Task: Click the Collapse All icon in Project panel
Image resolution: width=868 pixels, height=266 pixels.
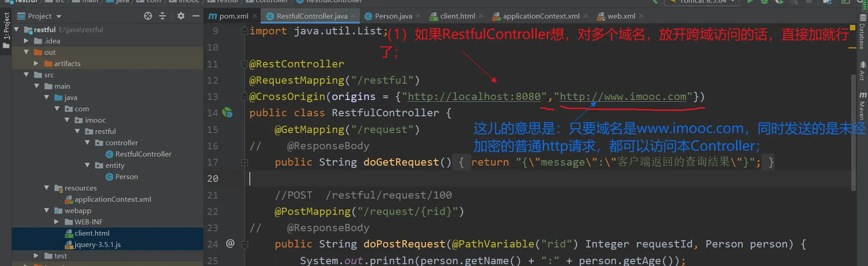Action: click(162, 16)
